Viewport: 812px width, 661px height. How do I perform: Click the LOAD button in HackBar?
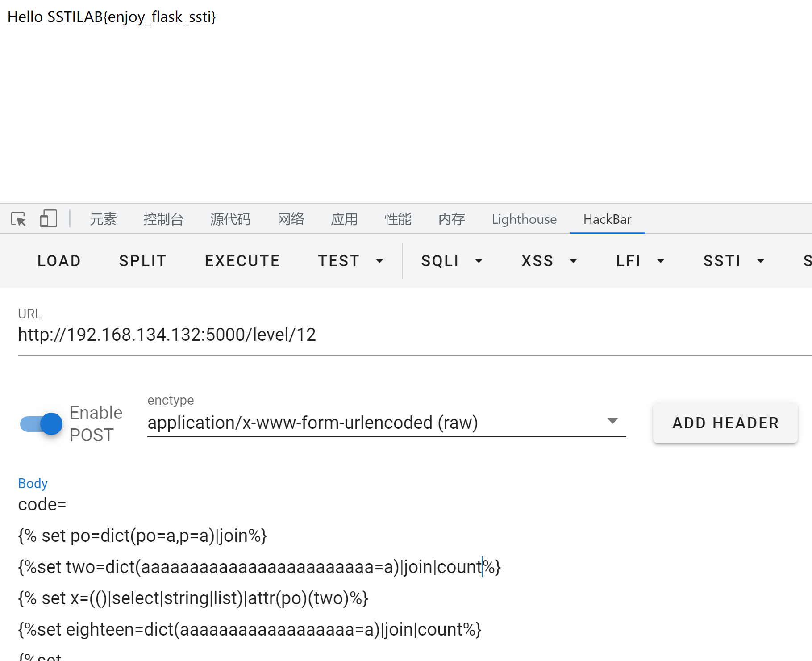point(59,261)
